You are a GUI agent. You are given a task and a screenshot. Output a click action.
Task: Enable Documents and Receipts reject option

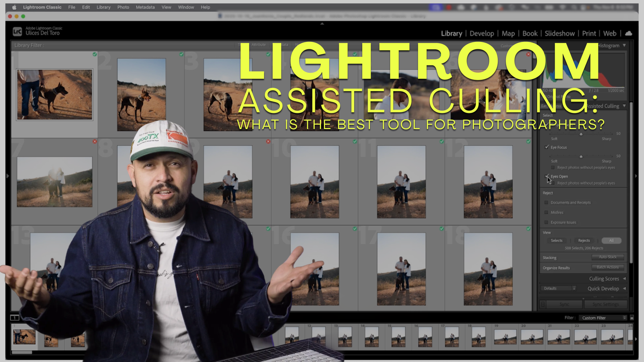point(546,202)
